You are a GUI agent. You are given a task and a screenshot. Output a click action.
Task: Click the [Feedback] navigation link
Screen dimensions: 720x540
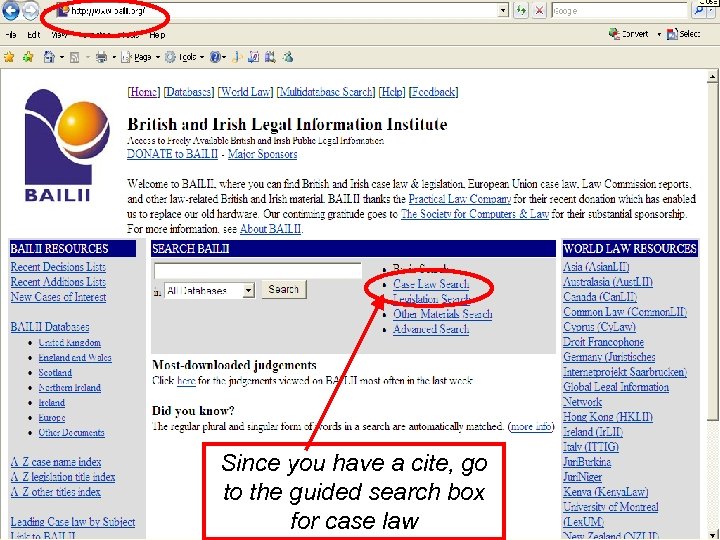tap(433, 92)
